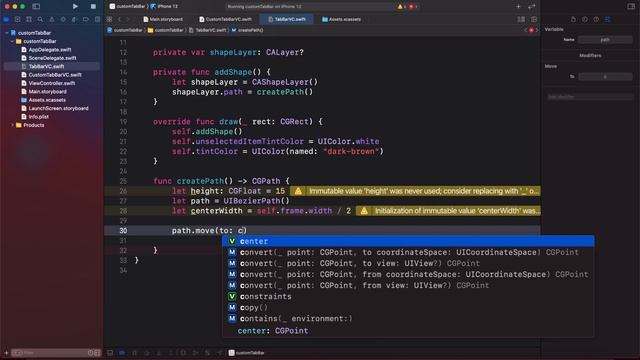Image resolution: width=640 pixels, height=360 pixels.
Task: Choose convert point to view suggestion
Action: pos(408,263)
